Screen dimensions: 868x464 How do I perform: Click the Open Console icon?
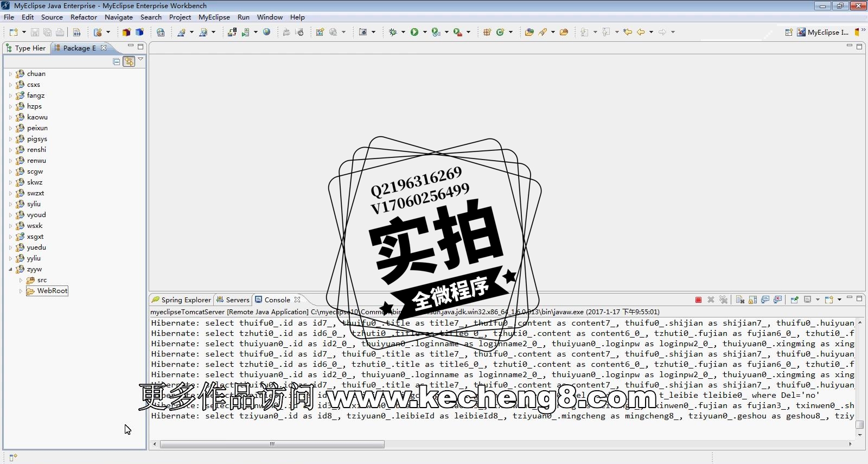[x=828, y=300]
